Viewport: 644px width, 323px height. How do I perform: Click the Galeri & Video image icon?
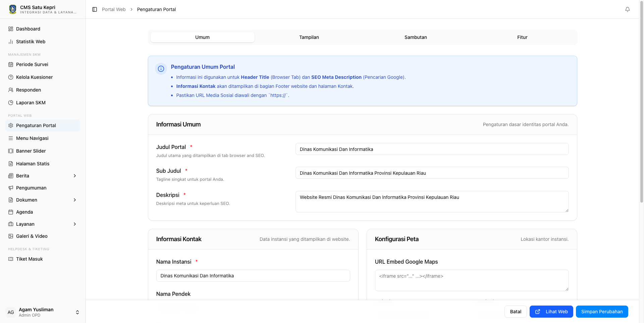(11, 236)
